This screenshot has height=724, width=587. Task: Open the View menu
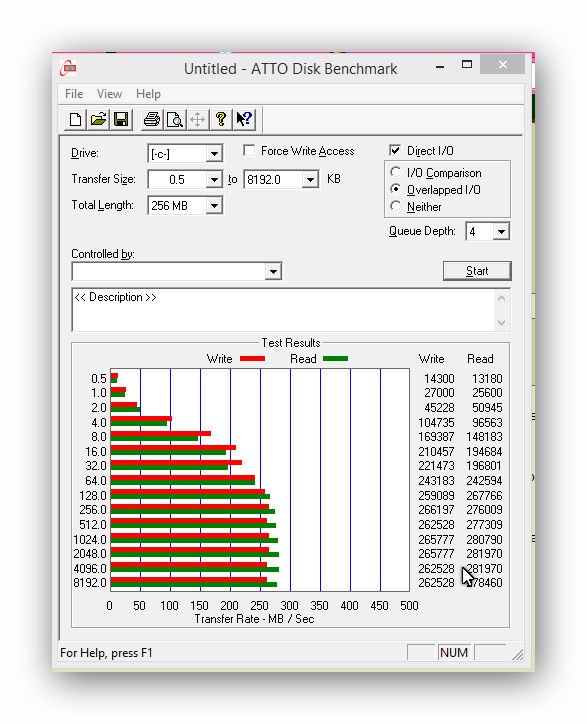[x=109, y=94]
